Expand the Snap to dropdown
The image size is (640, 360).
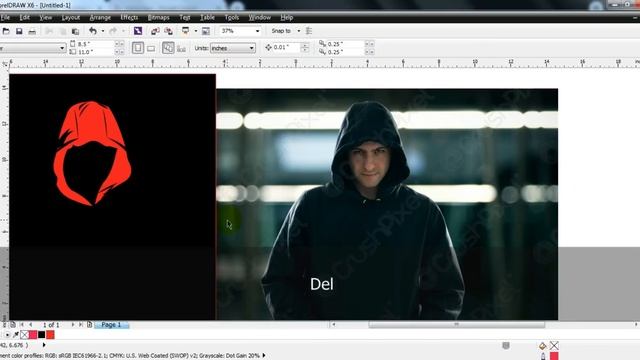(298, 31)
